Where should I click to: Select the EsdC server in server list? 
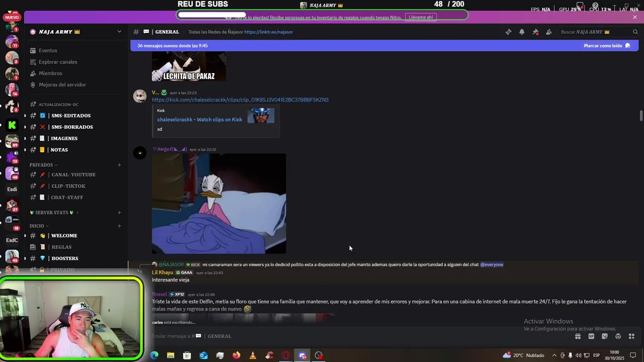[12, 240]
